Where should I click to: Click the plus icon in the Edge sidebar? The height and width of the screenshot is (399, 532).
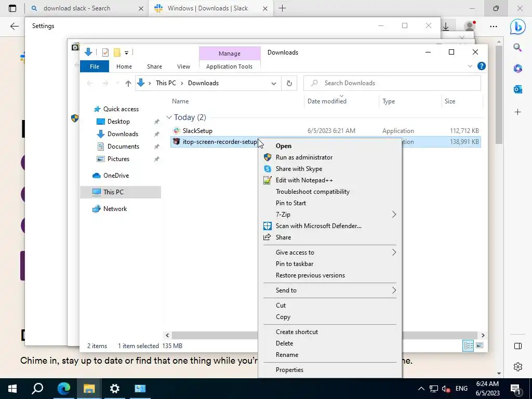[517, 112]
